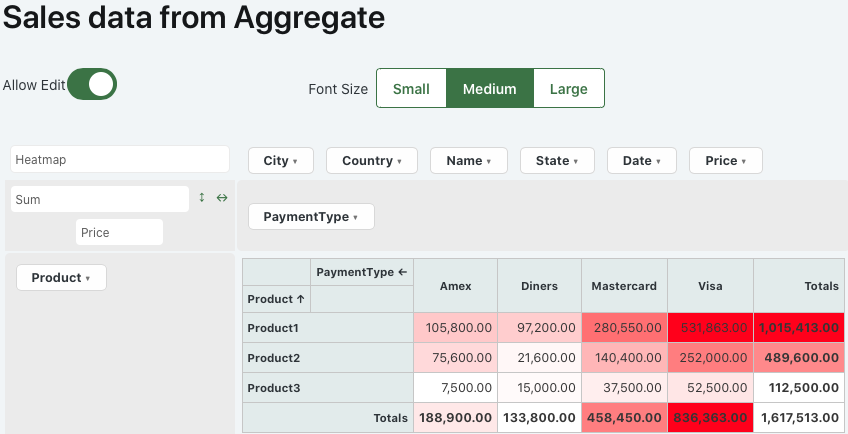This screenshot has height=434, width=848.
Task: Click Product2 total 489,600.00
Action: pos(799,358)
